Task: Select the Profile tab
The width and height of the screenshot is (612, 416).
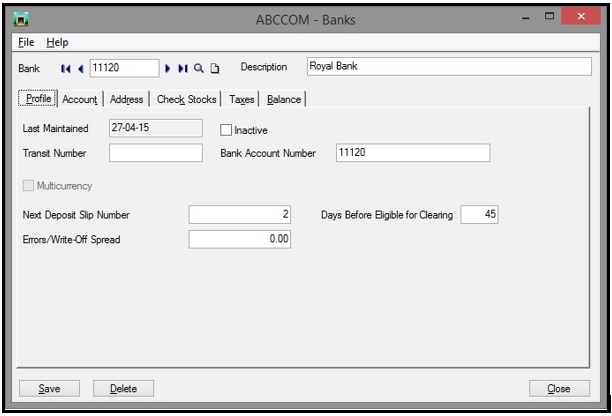Action: point(38,98)
